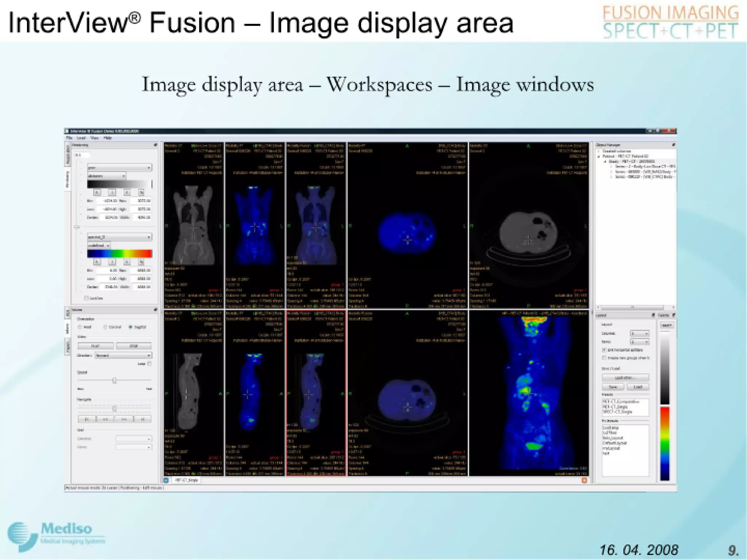The image size is (747, 560).
Task: Open the undefined preset dropdown below spectral
Action: 99,245
